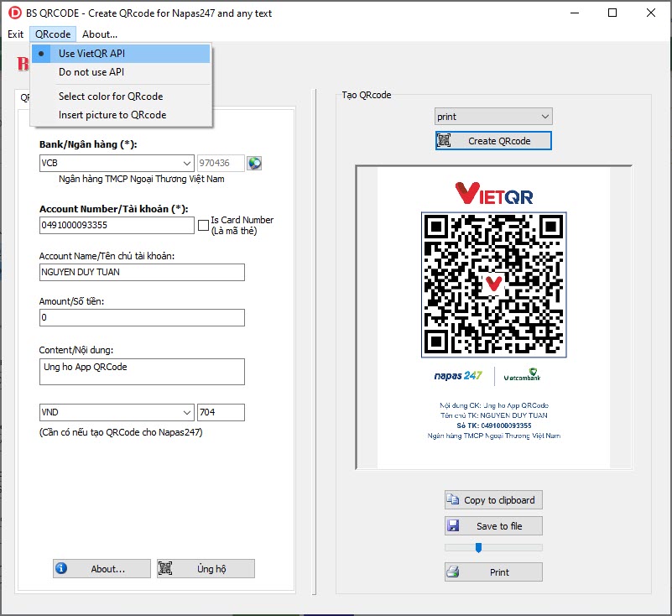Click the Account Number input field

coord(117,226)
